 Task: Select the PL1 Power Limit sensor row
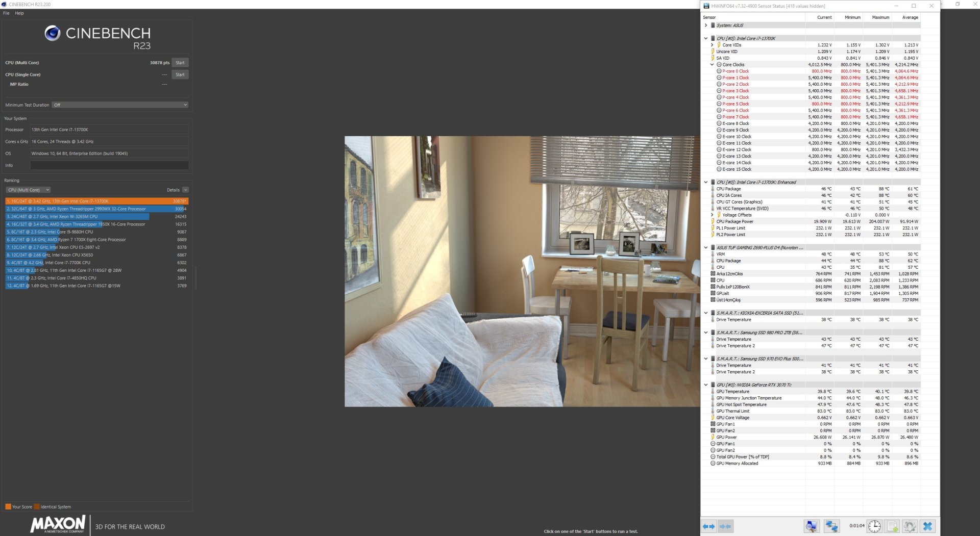tap(812, 228)
